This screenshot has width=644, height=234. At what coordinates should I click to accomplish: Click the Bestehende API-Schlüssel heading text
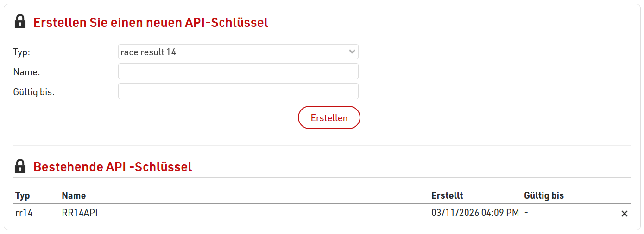point(113,167)
